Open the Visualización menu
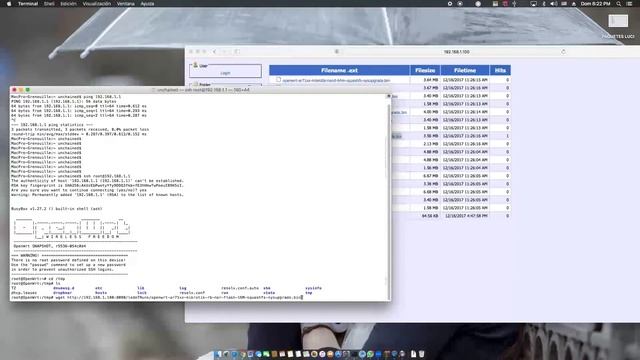The image size is (640, 360). (x=97, y=4)
